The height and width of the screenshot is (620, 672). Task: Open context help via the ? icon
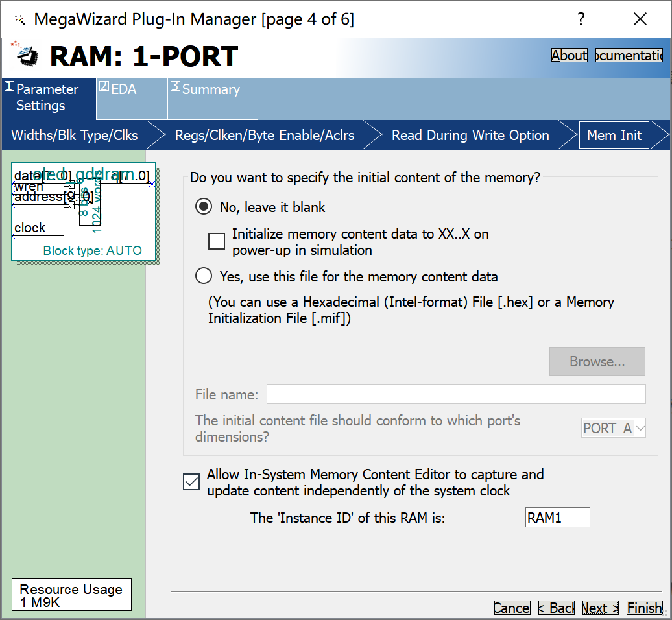(x=581, y=19)
